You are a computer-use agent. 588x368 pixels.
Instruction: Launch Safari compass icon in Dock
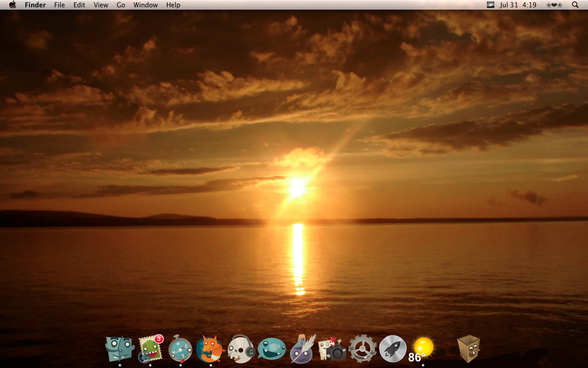[x=180, y=349]
